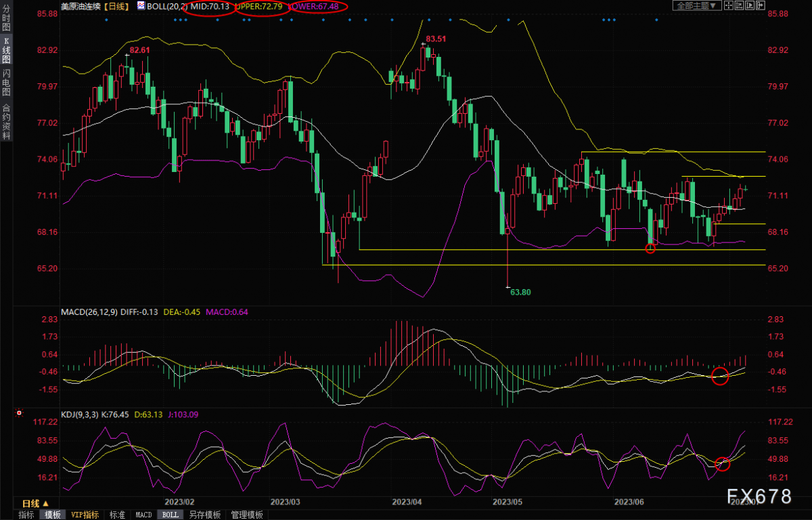This screenshot has height=520, width=812.
Task: Click the play-style chart replay icon
Action: 750,5
